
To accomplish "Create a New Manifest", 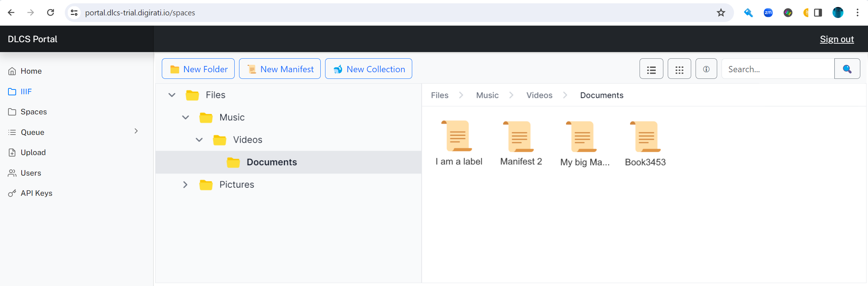I will click(x=280, y=69).
